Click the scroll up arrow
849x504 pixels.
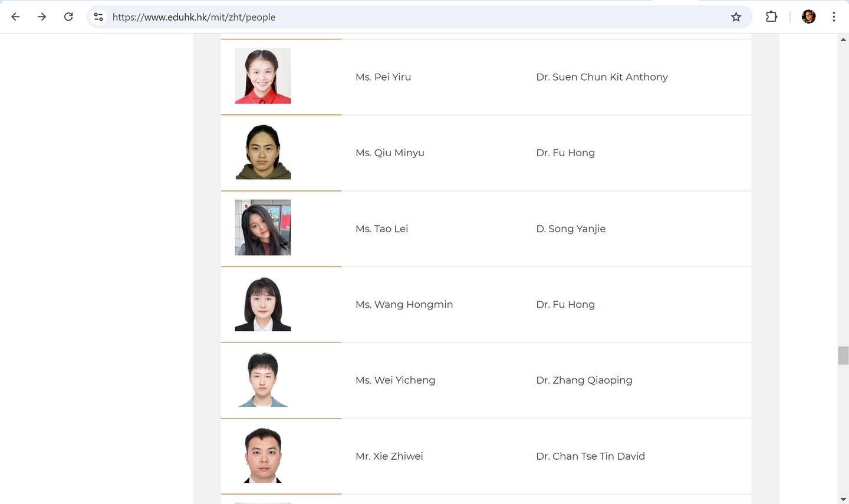pos(843,39)
